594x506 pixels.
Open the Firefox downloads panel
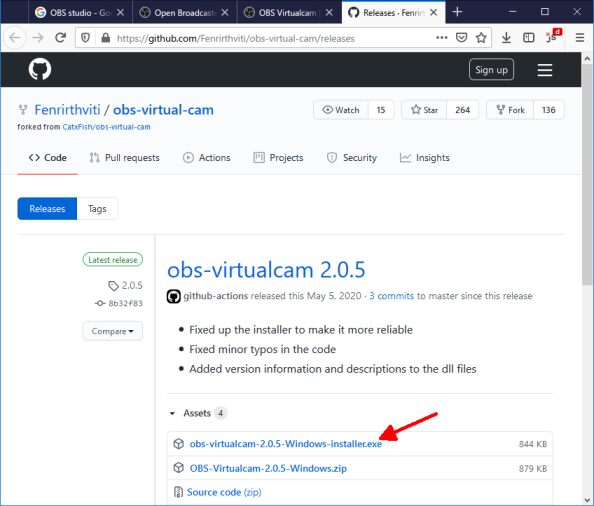(x=506, y=37)
